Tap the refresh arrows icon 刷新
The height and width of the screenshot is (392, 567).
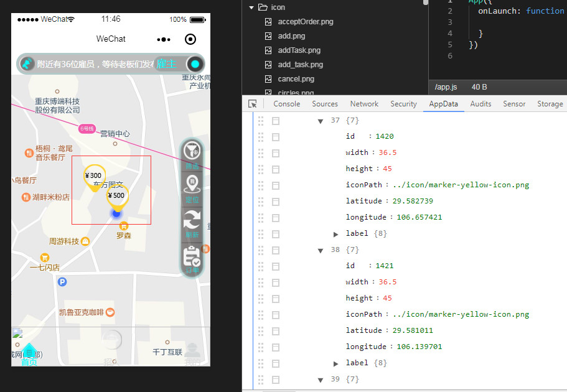(x=192, y=220)
